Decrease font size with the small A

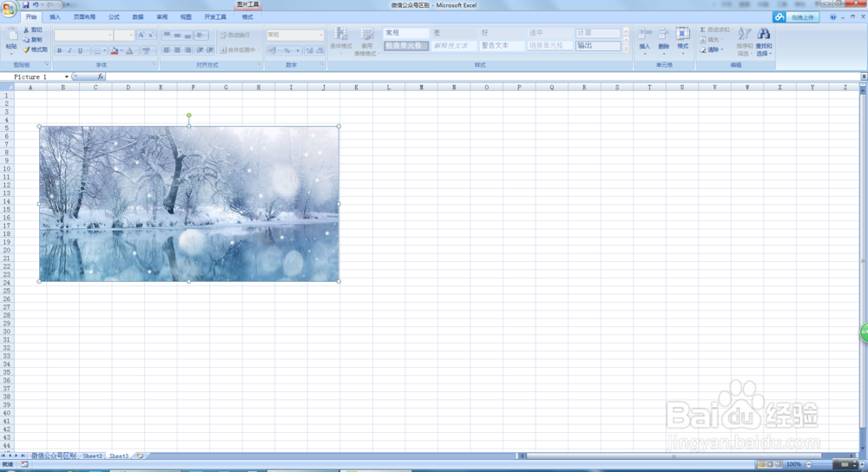pos(150,35)
